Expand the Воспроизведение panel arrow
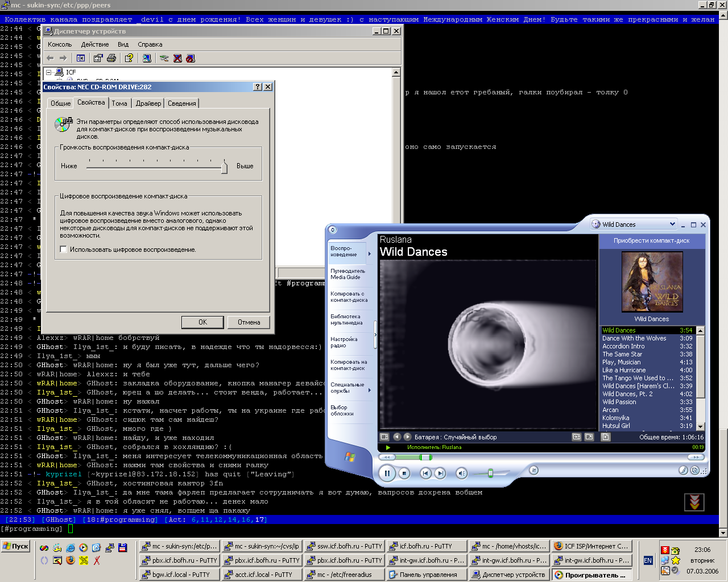Screen dimensions: 728x582 370,254
